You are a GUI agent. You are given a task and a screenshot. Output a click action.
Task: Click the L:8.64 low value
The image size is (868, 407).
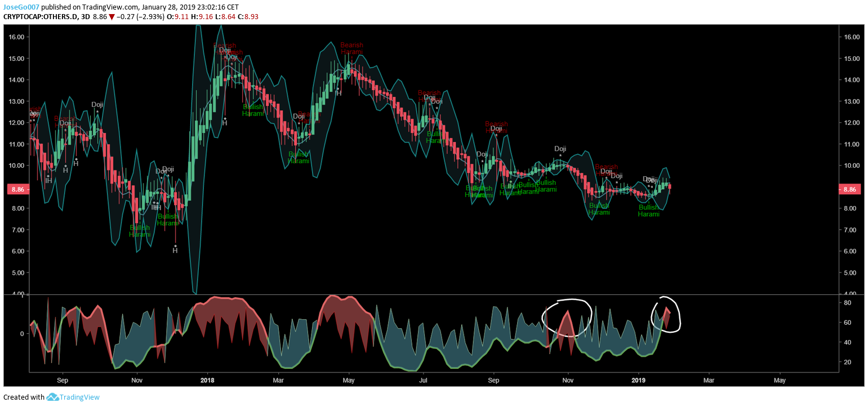(x=226, y=17)
